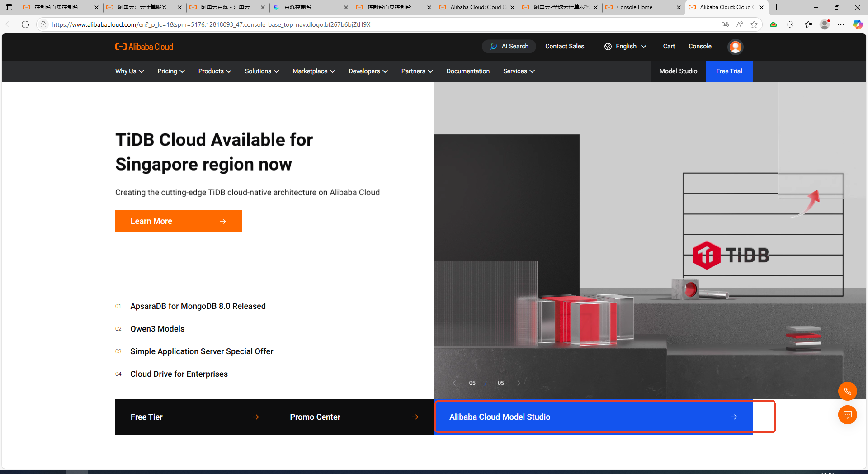Click the read aloud icon in address bar

point(740,24)
